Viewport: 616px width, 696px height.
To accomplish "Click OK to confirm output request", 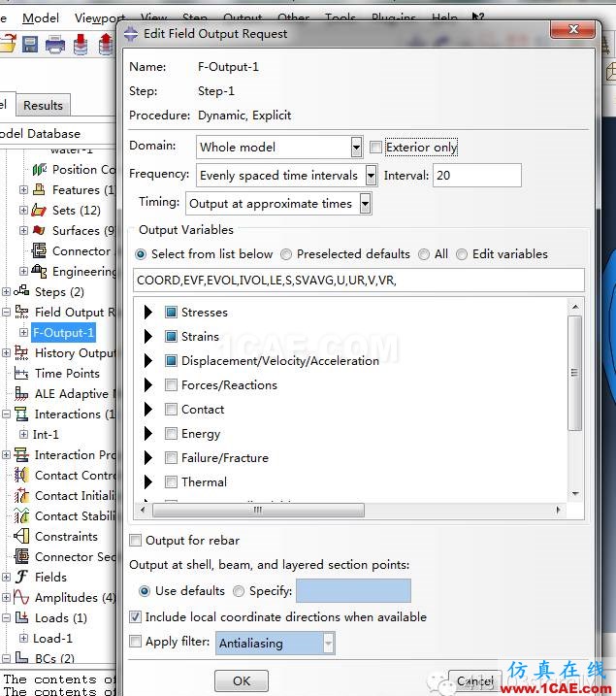I will (x=242, y=680).
